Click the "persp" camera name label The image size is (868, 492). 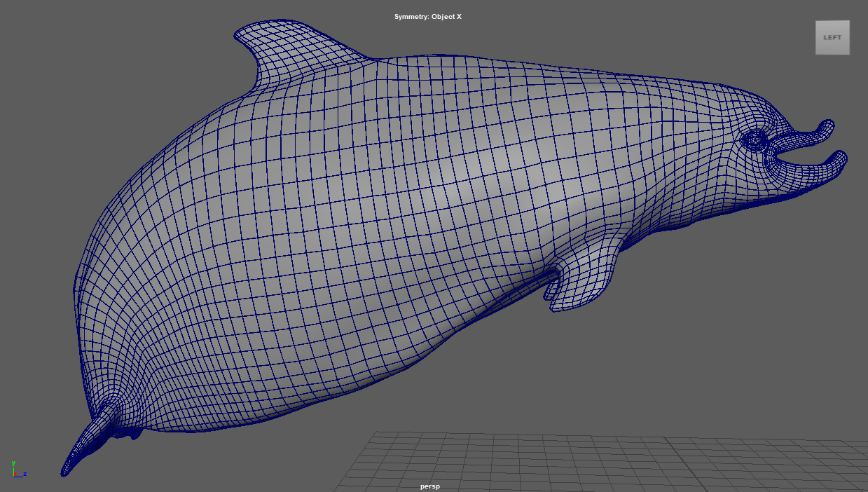[x=430, y=486]
